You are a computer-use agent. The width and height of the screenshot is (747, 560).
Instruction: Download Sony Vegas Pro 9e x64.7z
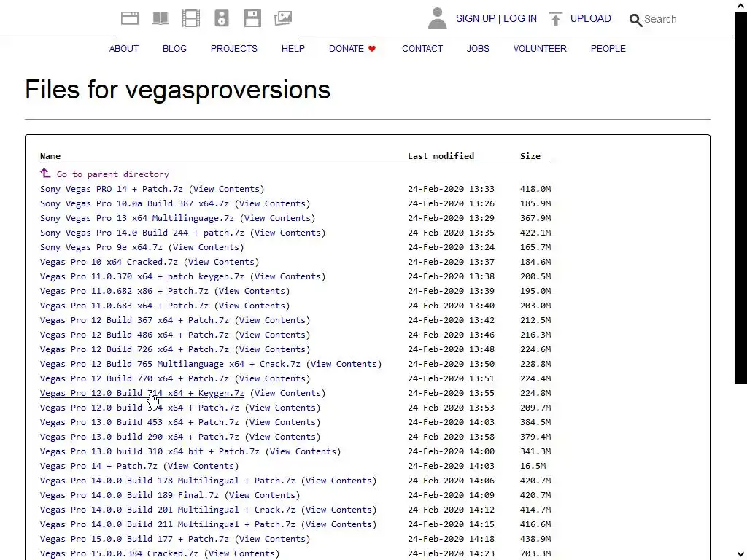click(x=101, y=247)
